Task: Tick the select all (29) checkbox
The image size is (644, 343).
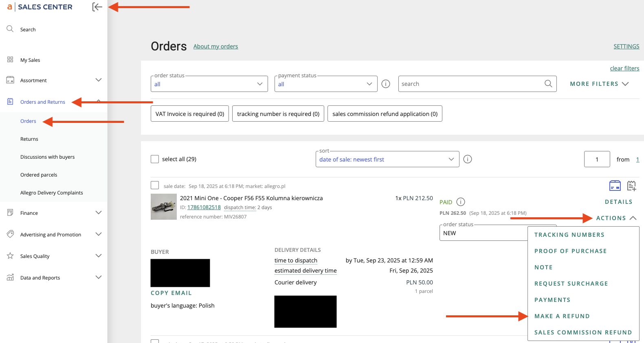Action: (155, 159)
